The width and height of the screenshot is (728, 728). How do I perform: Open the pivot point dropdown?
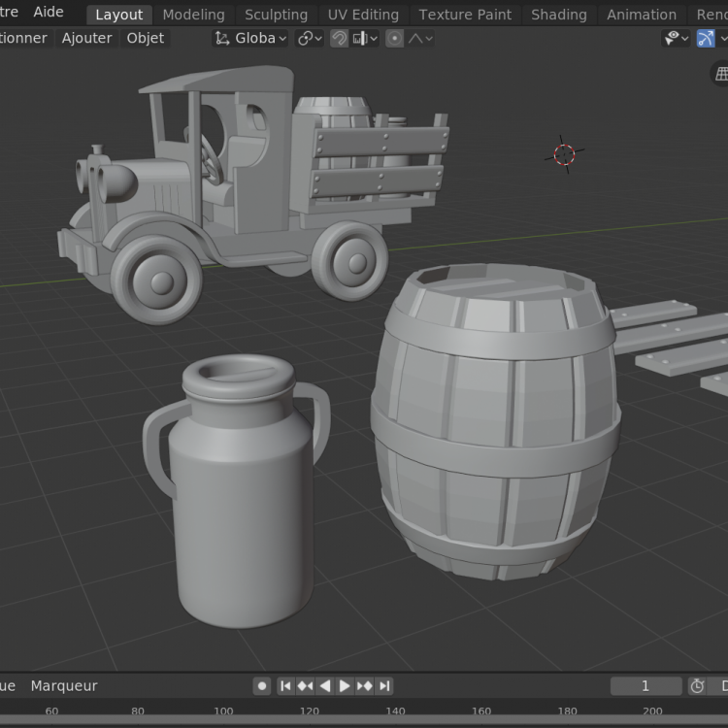tap(310, 39)
